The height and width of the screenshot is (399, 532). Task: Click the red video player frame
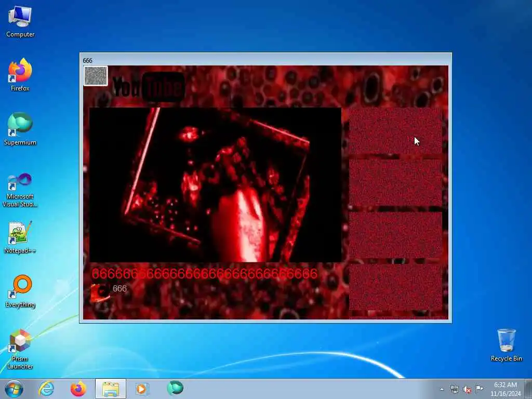coord(215,185)
